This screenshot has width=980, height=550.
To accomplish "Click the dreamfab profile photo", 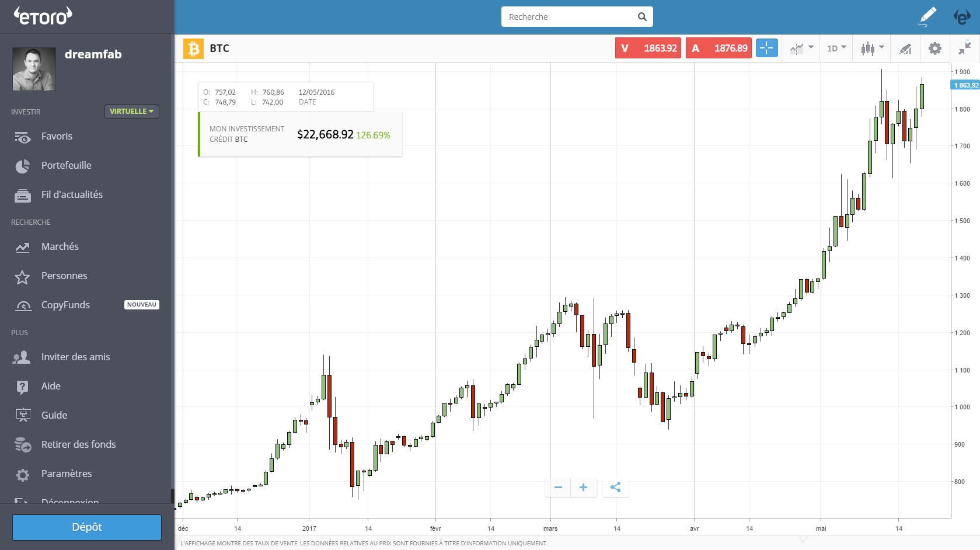I will point(34,69).
